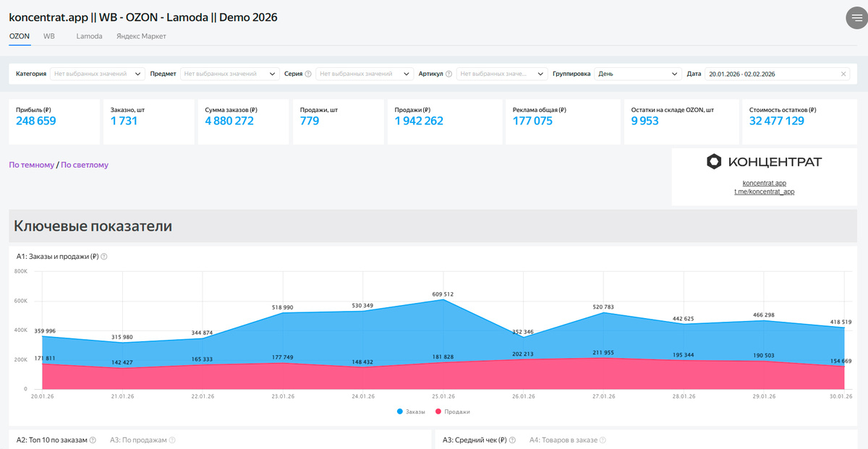Open the t.me/koncentrat_app link
868x449 pixels.
[765, 192]
